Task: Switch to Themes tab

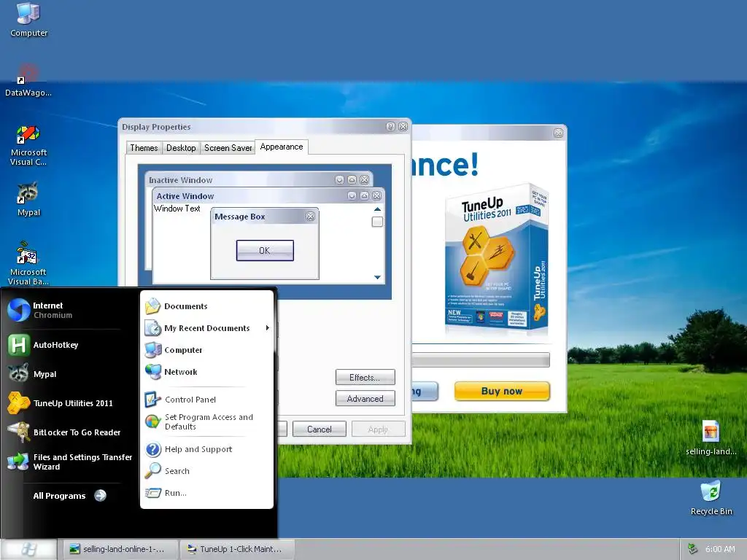Action: coord(144,148)
